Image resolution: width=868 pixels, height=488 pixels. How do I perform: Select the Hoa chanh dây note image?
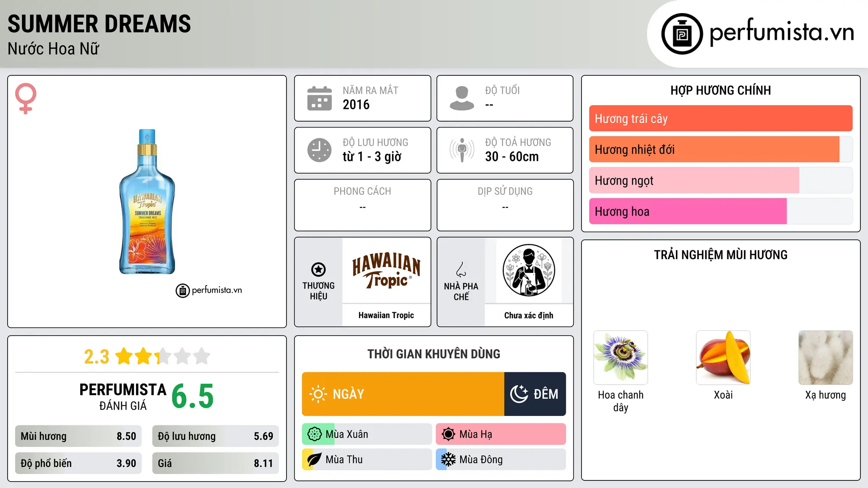click(x=620, y=358)
